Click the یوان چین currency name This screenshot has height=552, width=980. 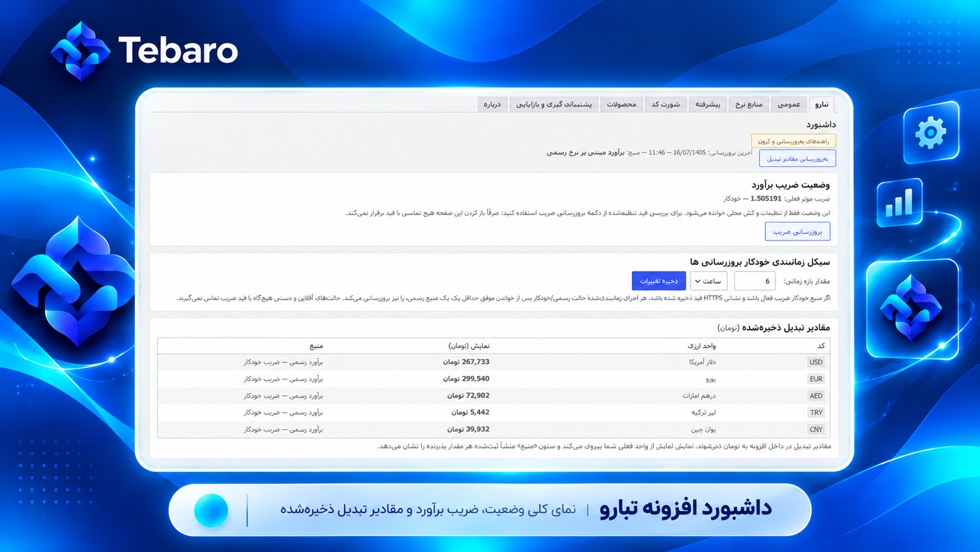tap(703, 429)
